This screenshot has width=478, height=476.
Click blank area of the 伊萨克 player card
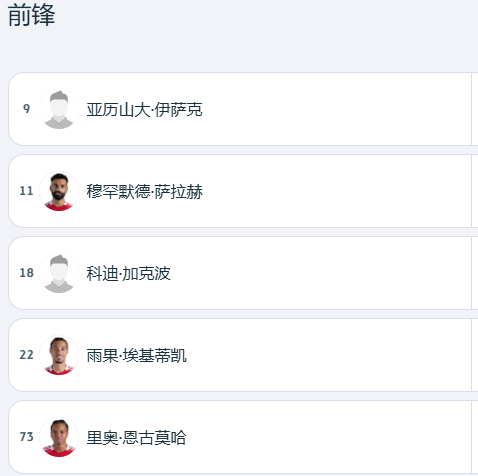(x=333, y=109)
